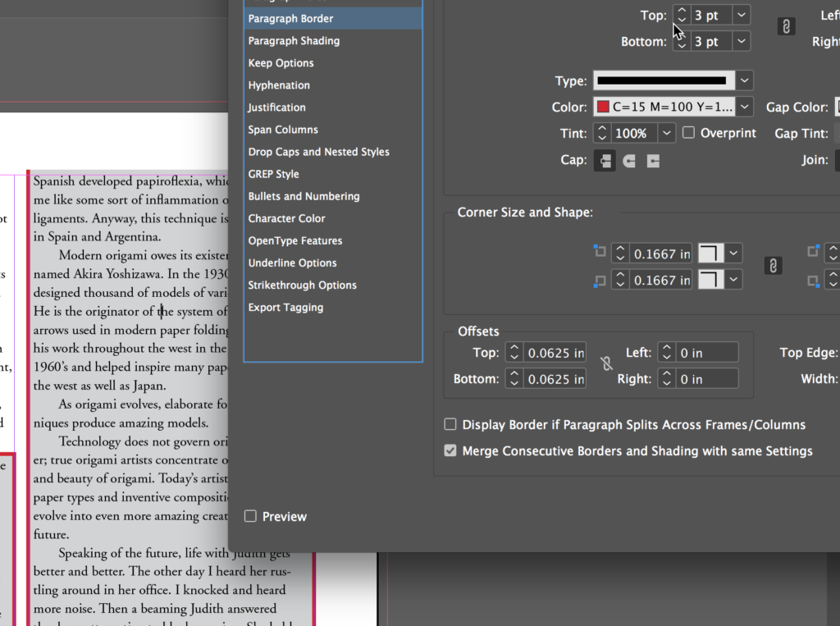840x626 pixels.
Task: Open the Tint percentage dropdown
Action: coord(666,132)
